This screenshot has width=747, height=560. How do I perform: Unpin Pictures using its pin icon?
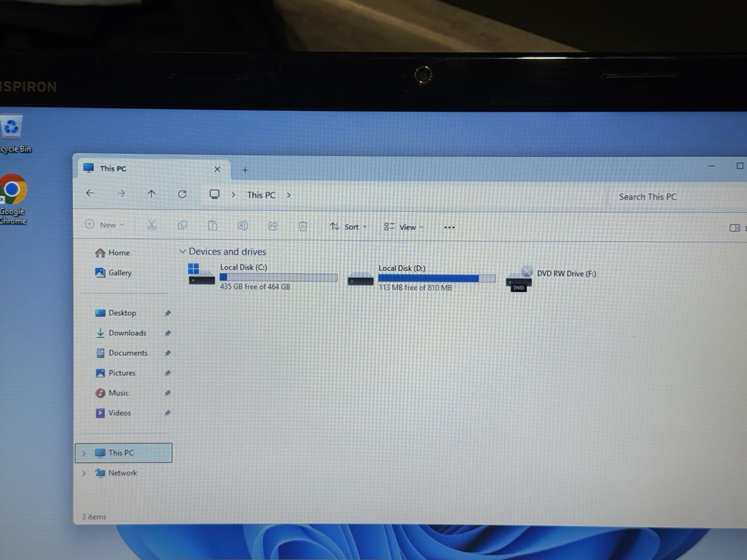click(x=167, y=373)
